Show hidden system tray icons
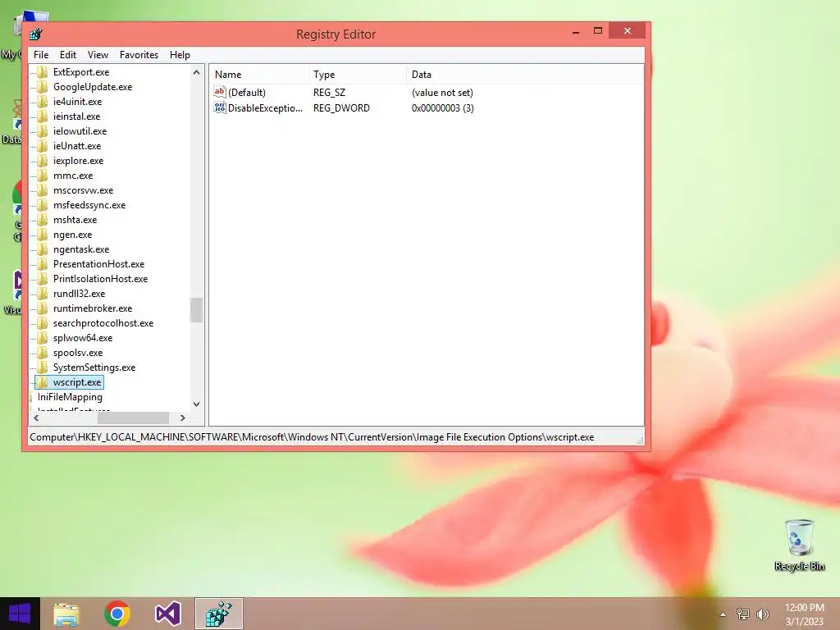840x630 pixels. (723, 614)
